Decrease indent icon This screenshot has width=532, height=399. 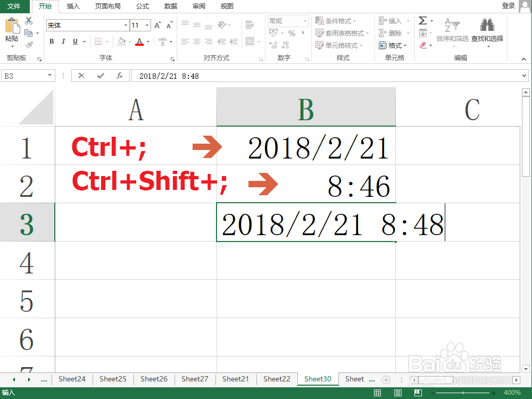(x=222, y=41)
